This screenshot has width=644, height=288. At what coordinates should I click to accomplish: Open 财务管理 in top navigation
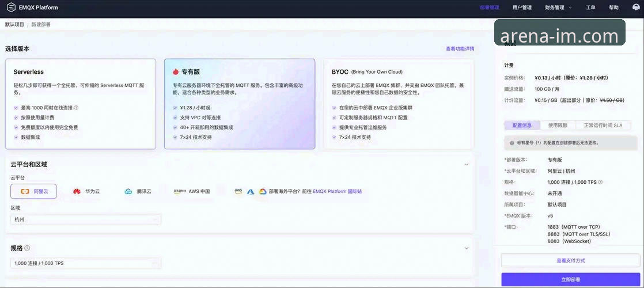tap(555, 7)
